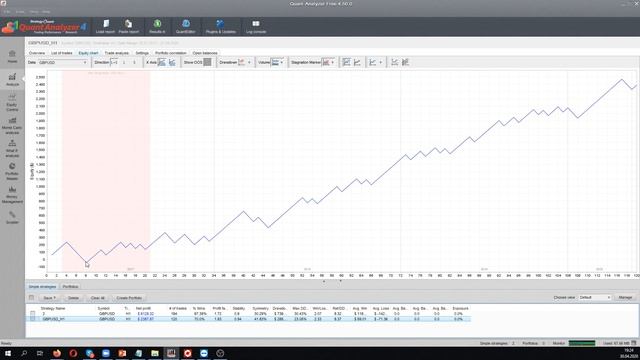Switch to the List of trades tab
640x360 pixels.
62,53
